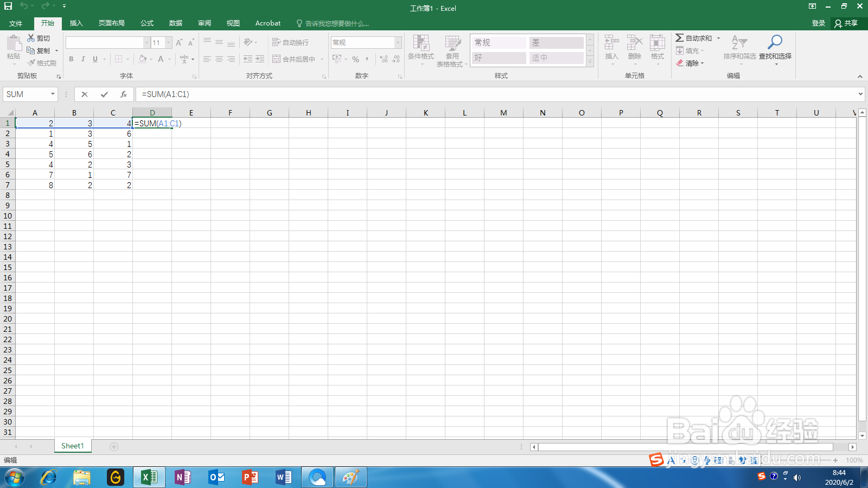Click the Cut scissors icon
868x488 pixels.
click(31, 38)
